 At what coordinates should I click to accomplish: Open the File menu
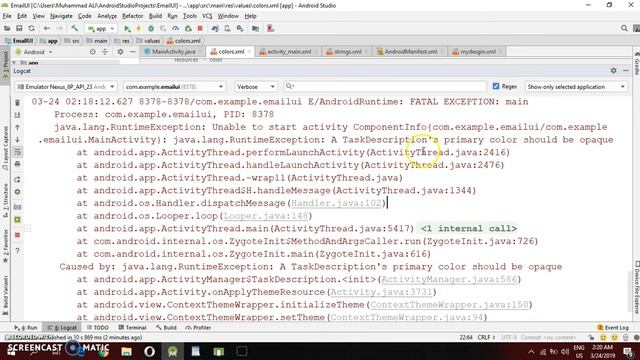pyautogui.click(x=7, y=16)
